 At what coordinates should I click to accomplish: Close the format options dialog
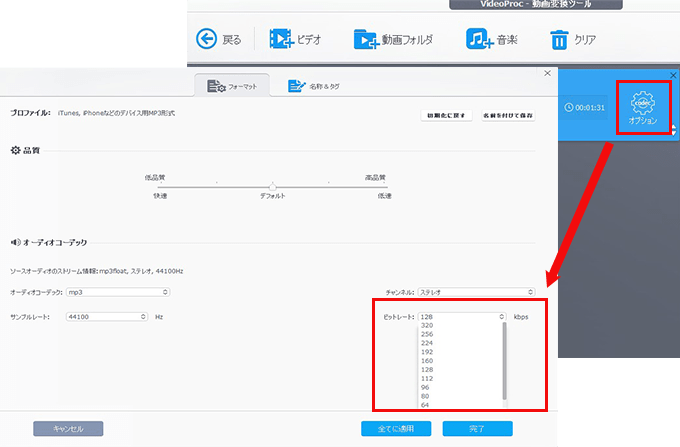[x=547, y=73]
